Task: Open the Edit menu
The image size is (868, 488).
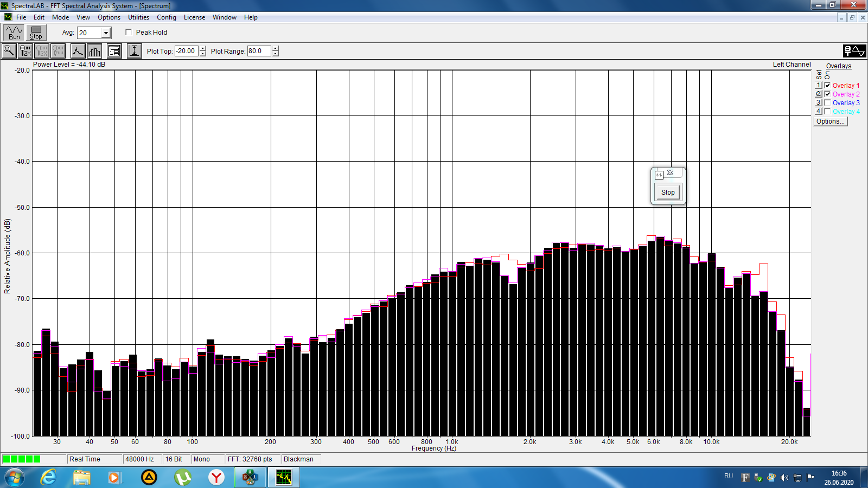Action: [x=39, y=17]
